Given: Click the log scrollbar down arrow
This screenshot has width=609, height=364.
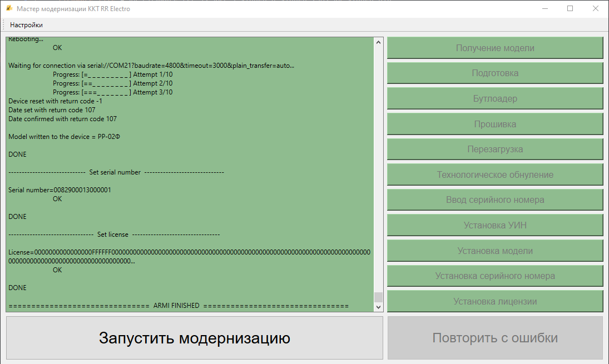Looking at the screenshot, I should pyautogui.click(x=379, y=307).
